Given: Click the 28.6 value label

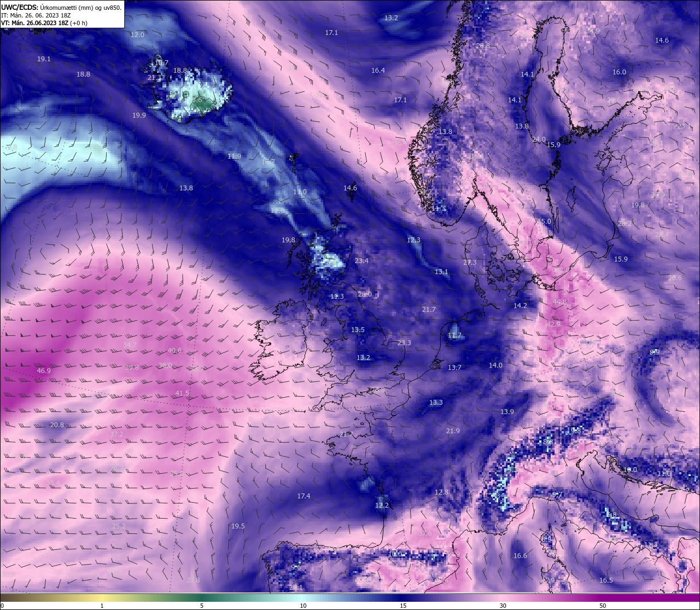Looking at the screenshot, I should coord(675,278).
